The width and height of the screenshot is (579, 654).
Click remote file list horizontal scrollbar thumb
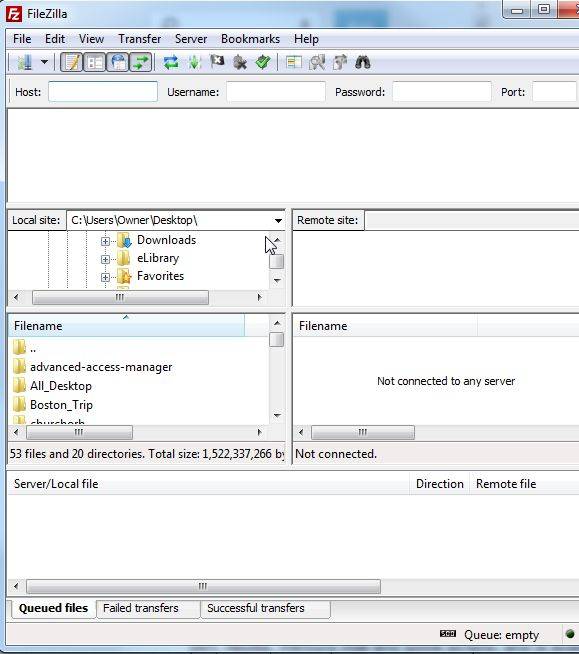363,432
